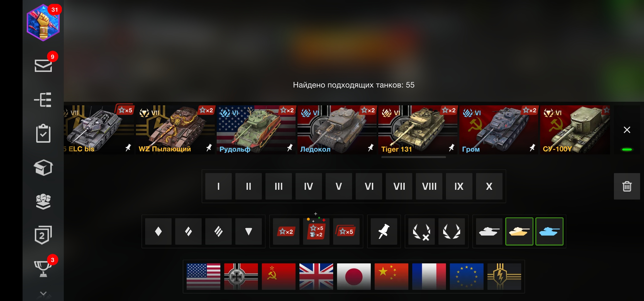Click the carousel scroll bar under the tanks
644x301 pixels.
point(414,157)
